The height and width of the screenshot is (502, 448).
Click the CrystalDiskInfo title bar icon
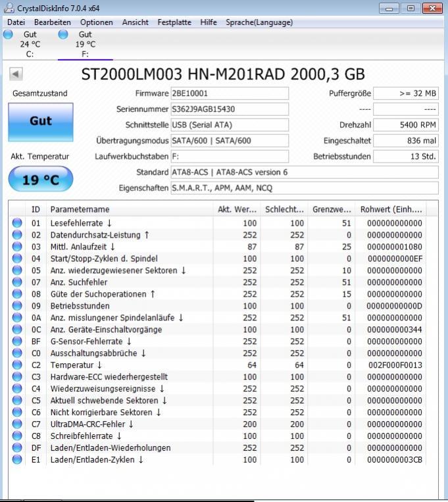pyautogui.click(x=9, y=8)
